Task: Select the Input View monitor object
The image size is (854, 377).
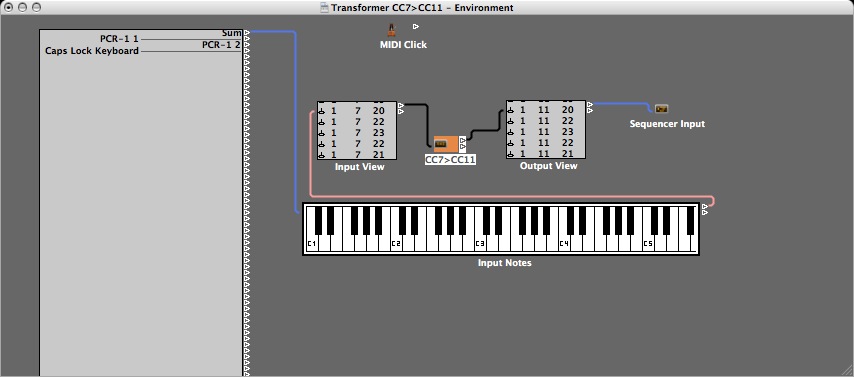Action: (x=357, y=130)
